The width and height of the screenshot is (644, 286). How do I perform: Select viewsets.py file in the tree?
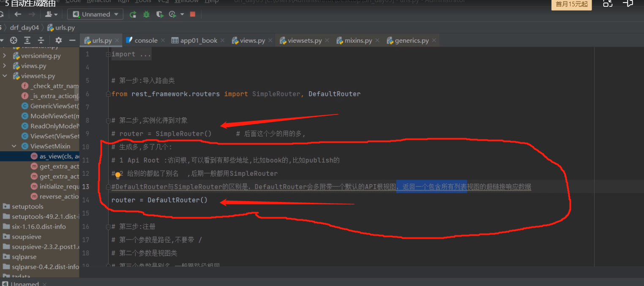coord(38,76)
